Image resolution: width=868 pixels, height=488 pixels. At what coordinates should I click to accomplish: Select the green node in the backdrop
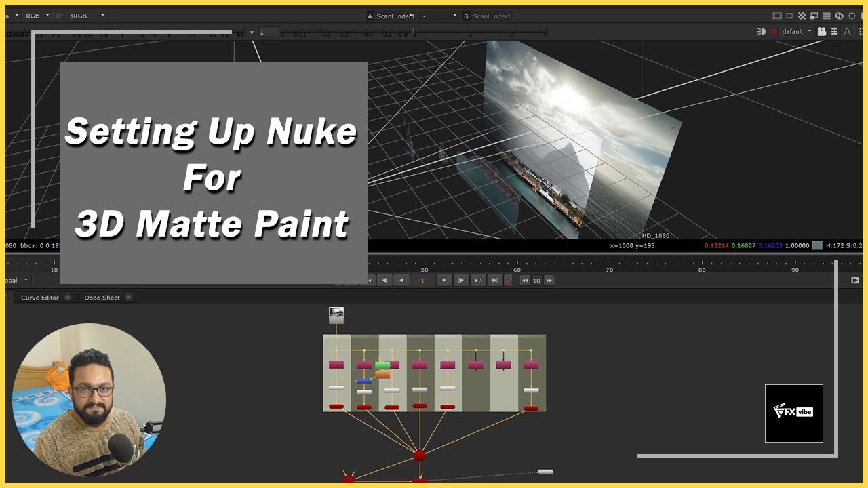(x=382, y=365)
